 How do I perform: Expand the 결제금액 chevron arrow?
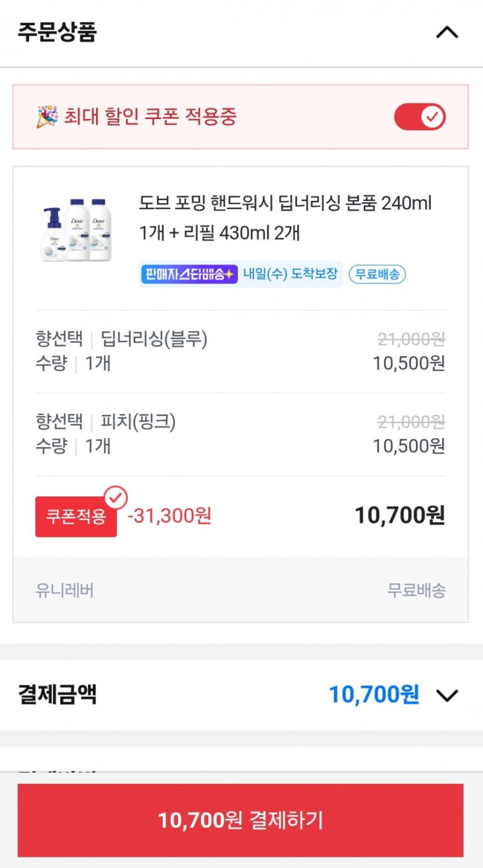pyautogui.click(x=447, y=695)
